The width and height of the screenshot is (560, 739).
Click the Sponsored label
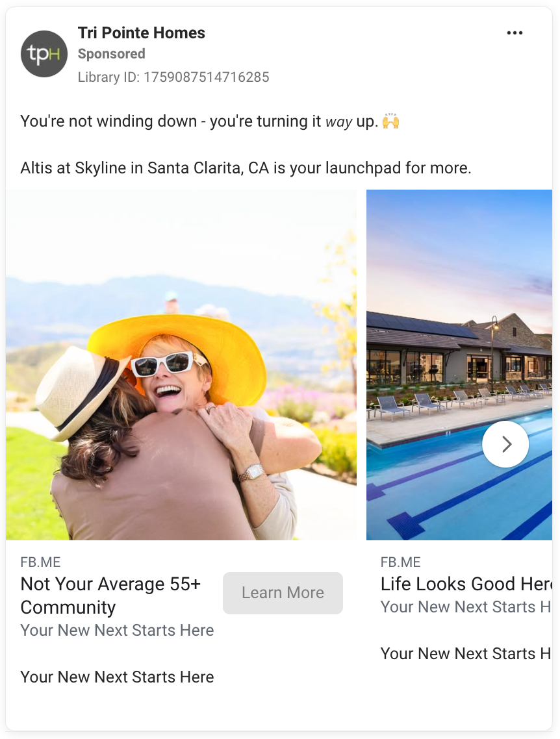[111, 54]
